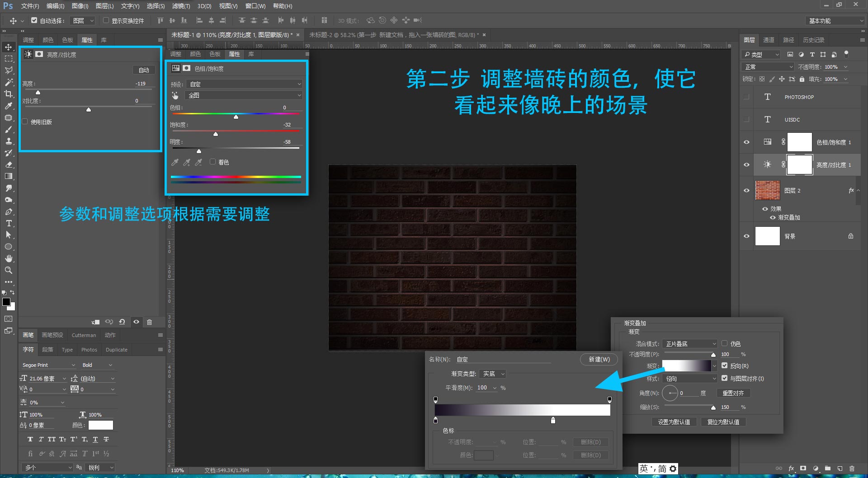868x478 pixels.
Task: Enable the 使用旧版 checkbox
Action: [25, 122]
